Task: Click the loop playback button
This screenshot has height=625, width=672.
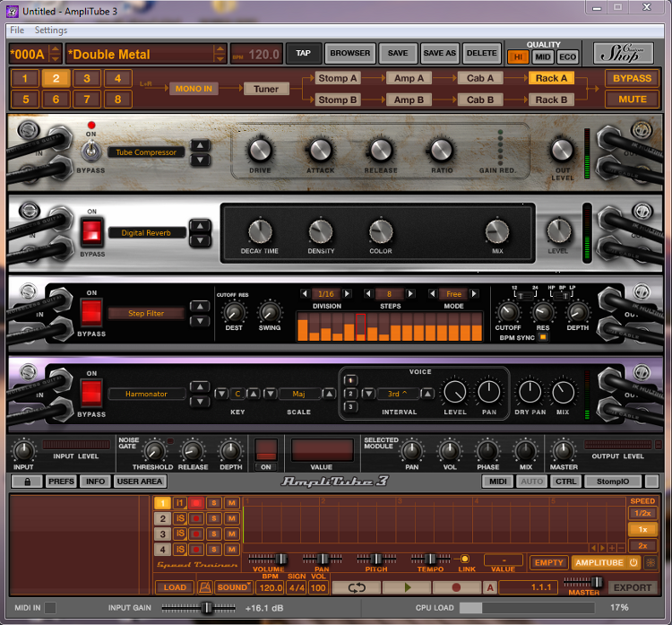Action: [x=356, y=587]
